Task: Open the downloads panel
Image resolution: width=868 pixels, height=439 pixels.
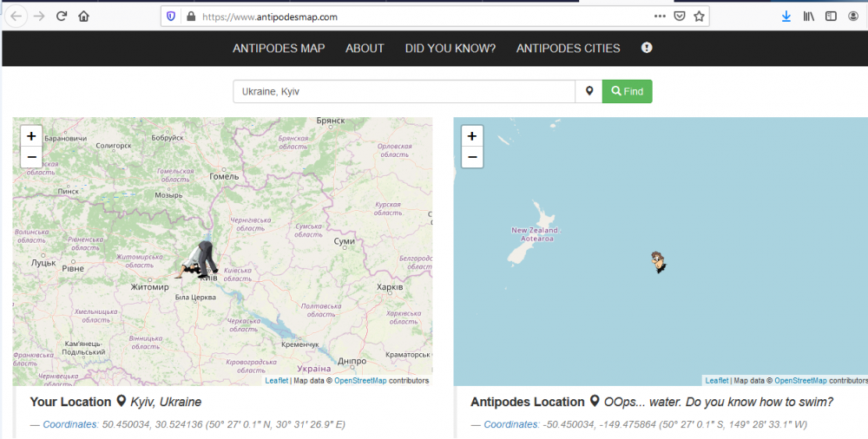Action: pyautogui.click(x=786, y=16)
